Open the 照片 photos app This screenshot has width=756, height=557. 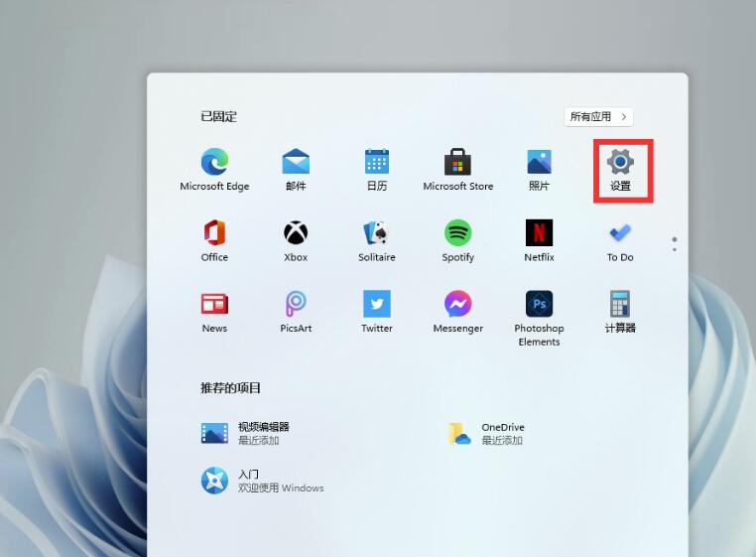(x=539, y=170)
